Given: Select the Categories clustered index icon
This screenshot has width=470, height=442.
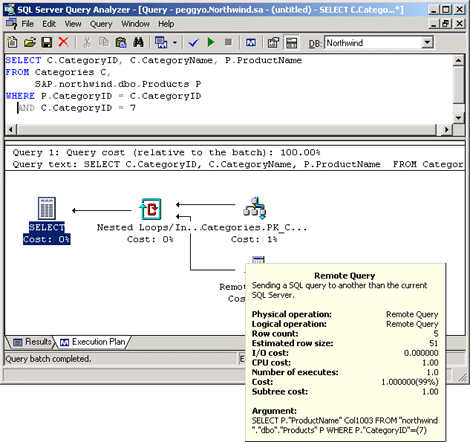Looking at the screenshot, I should [x=255, y=208].
